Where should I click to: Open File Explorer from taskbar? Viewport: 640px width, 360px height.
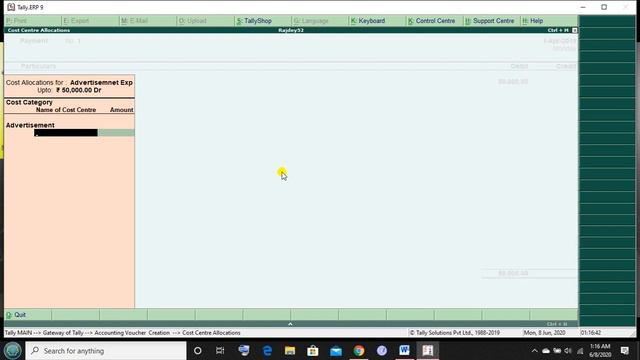(290, 351)
